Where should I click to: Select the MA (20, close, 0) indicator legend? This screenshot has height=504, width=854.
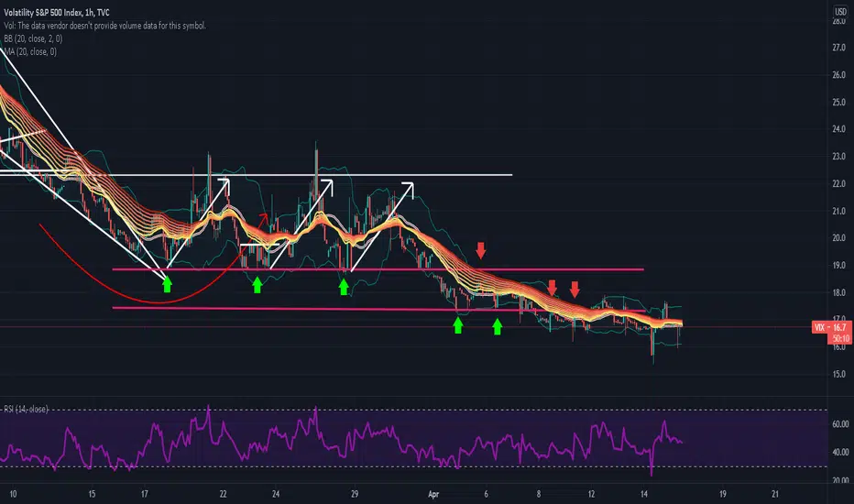[x=30, y=51]
